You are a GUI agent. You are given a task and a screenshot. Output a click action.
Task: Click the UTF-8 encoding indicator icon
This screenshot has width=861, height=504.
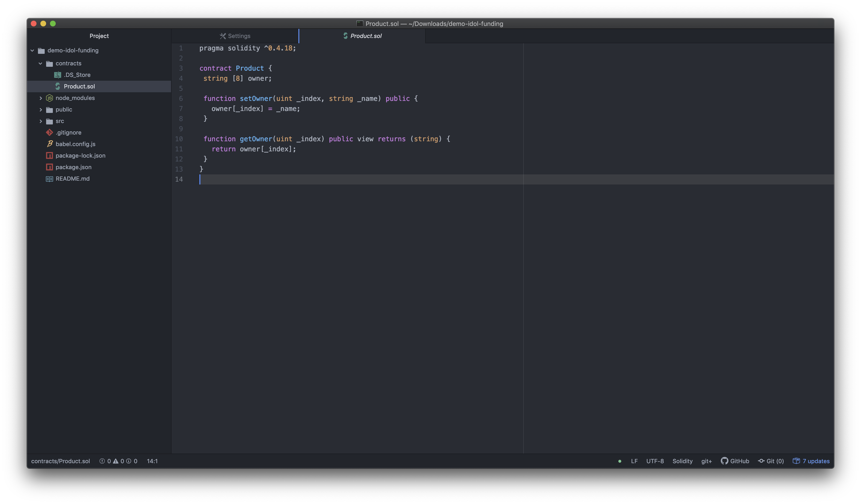tap(655, 461)
